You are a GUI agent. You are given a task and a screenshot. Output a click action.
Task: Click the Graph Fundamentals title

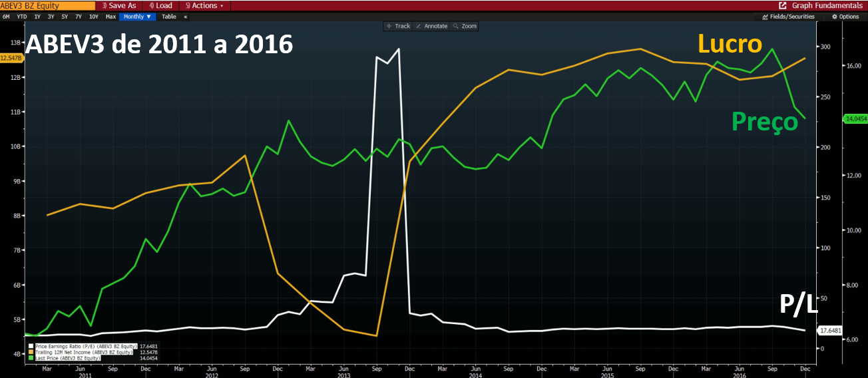click(827, 5)
